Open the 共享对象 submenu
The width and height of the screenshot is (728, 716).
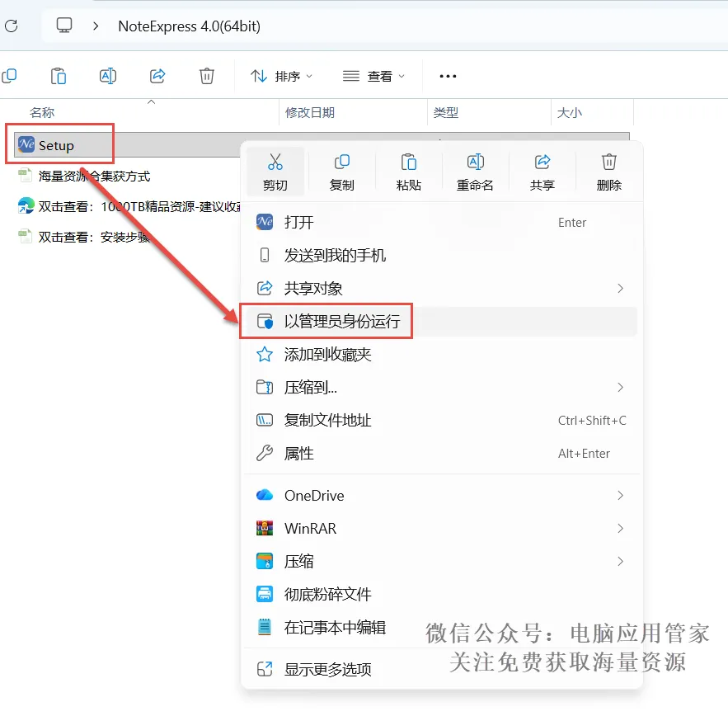point(442,288)
